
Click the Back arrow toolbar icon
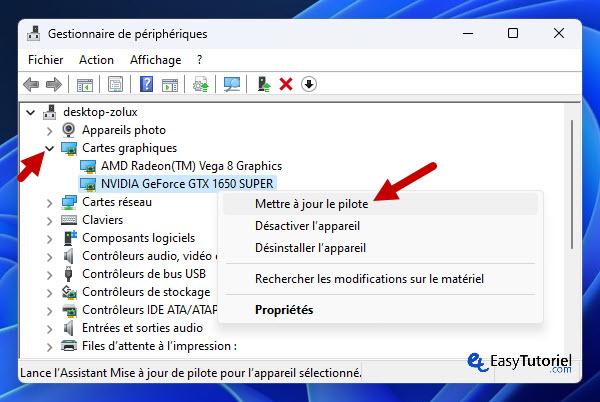pos(31,84)
